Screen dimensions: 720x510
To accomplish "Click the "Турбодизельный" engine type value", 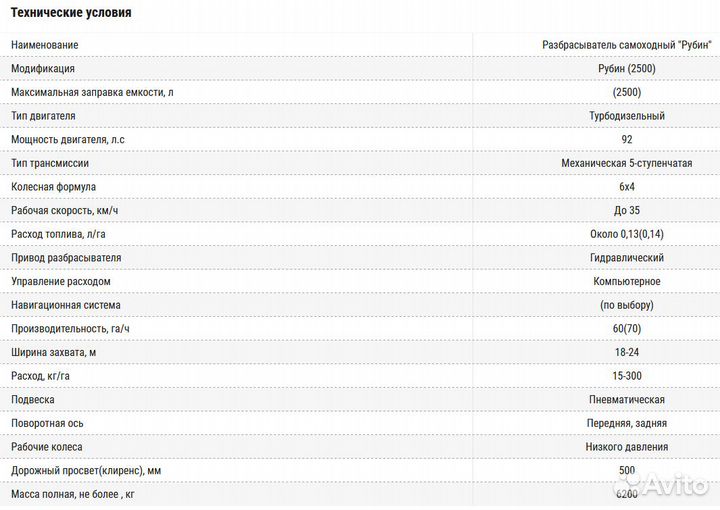I will pos(627,116).
